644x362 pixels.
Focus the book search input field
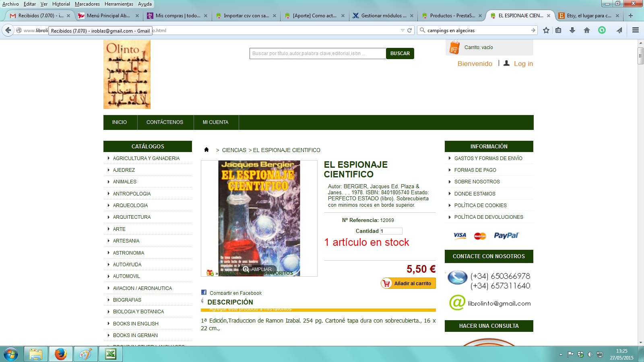click(x=318, y=53)
